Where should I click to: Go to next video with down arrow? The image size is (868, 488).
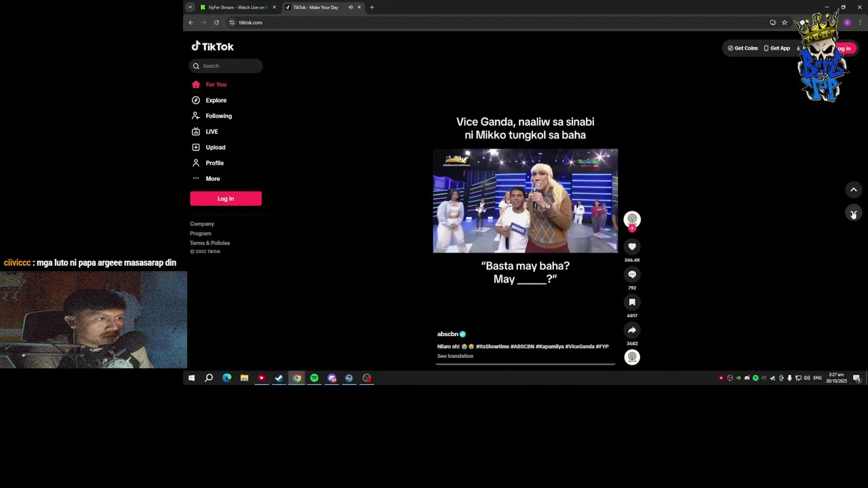pyautogui.click(x=854, y=214)
